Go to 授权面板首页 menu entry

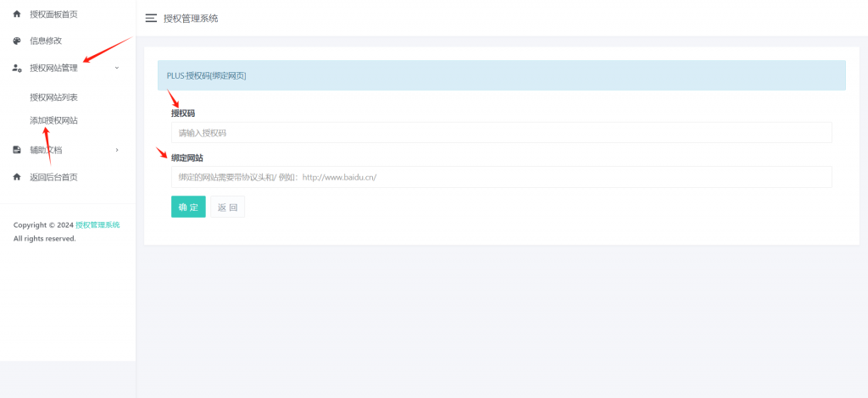click(x=53, y=14)
